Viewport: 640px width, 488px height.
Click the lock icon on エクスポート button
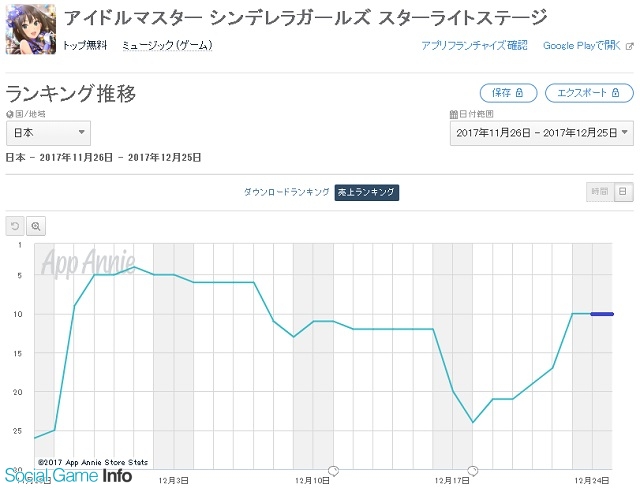(x=616, y=93)
